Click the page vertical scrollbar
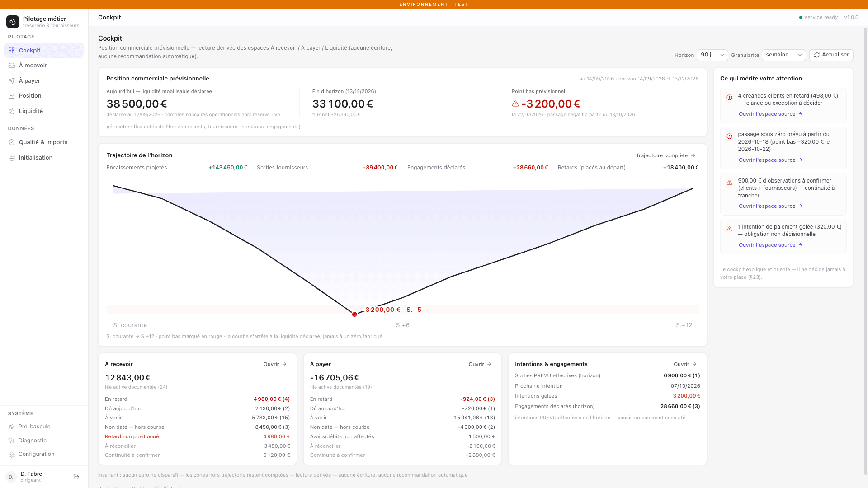868x488 pixels. [866, 251]
